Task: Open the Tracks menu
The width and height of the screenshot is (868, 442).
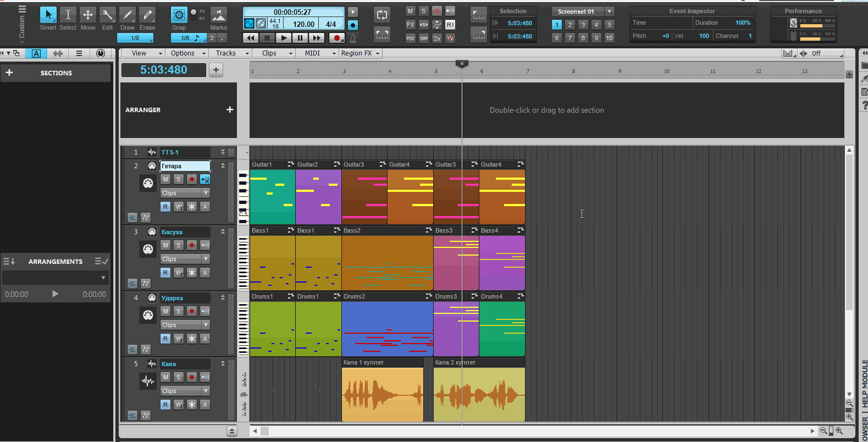Action: click(x=230, y=53)
